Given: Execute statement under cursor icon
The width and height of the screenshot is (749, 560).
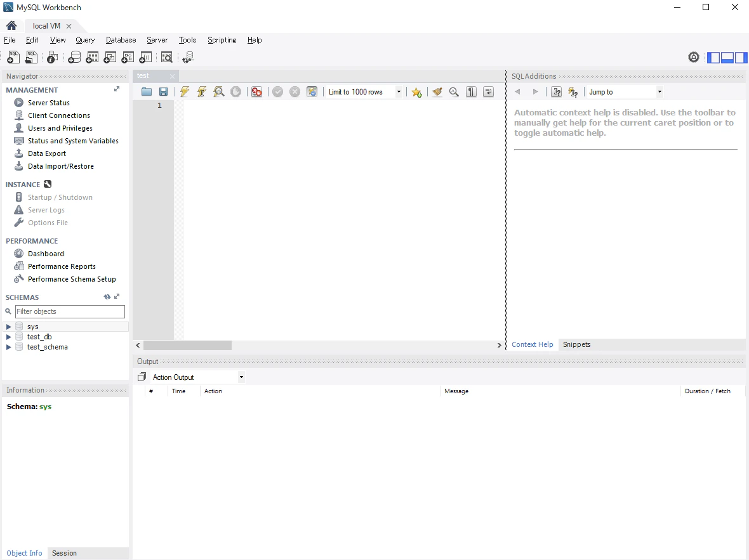Looking at the screenshot, I should click(x=202, y=92).
